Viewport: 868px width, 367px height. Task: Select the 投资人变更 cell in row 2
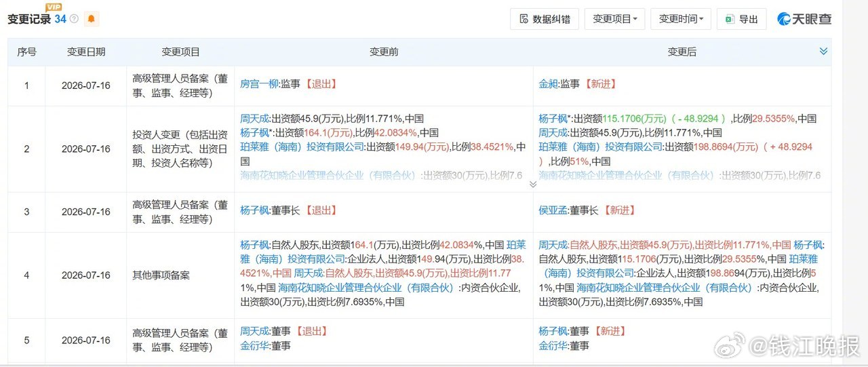coord(180,149)
